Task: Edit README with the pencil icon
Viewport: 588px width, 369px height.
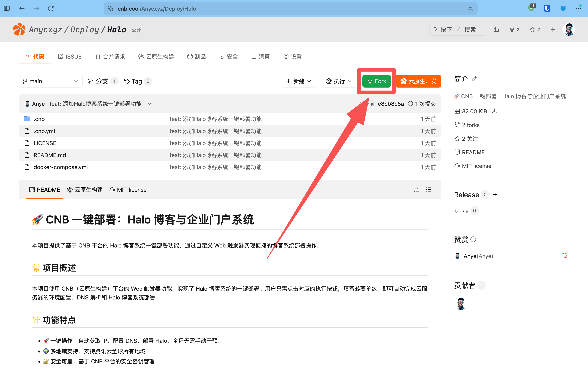Action: pos(416,190)
